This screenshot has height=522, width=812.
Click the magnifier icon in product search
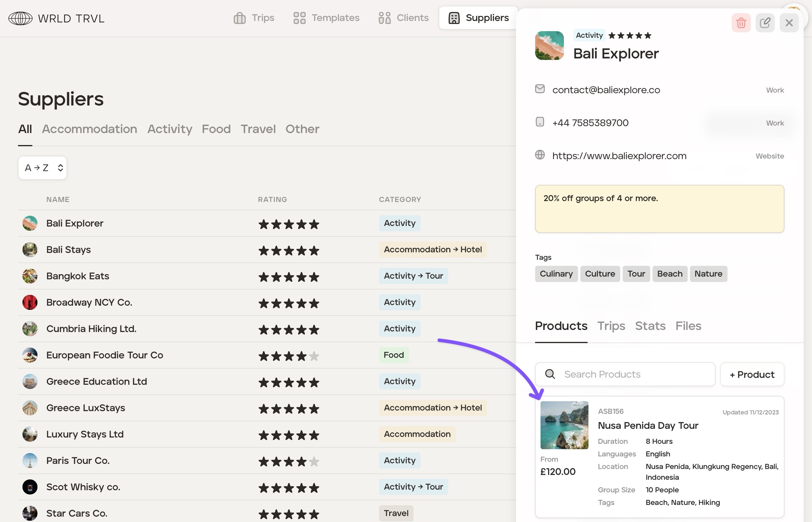tap(550, 374)
